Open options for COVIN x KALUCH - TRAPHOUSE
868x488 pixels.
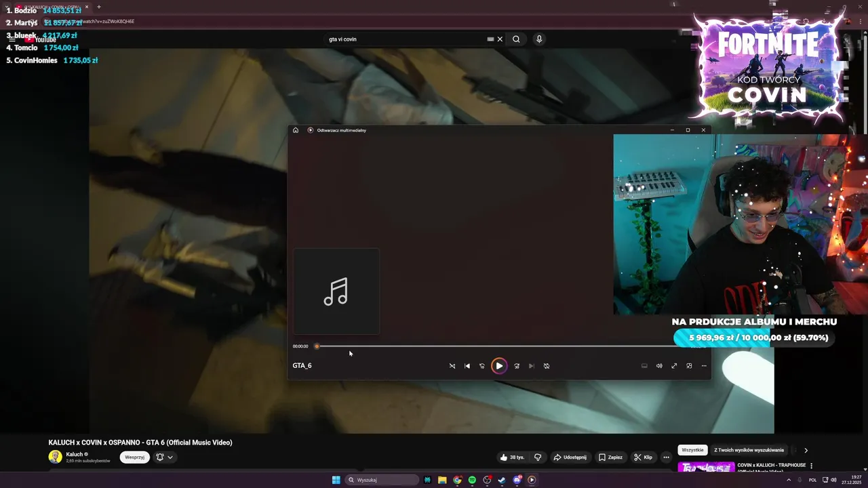tap(811, 466)
